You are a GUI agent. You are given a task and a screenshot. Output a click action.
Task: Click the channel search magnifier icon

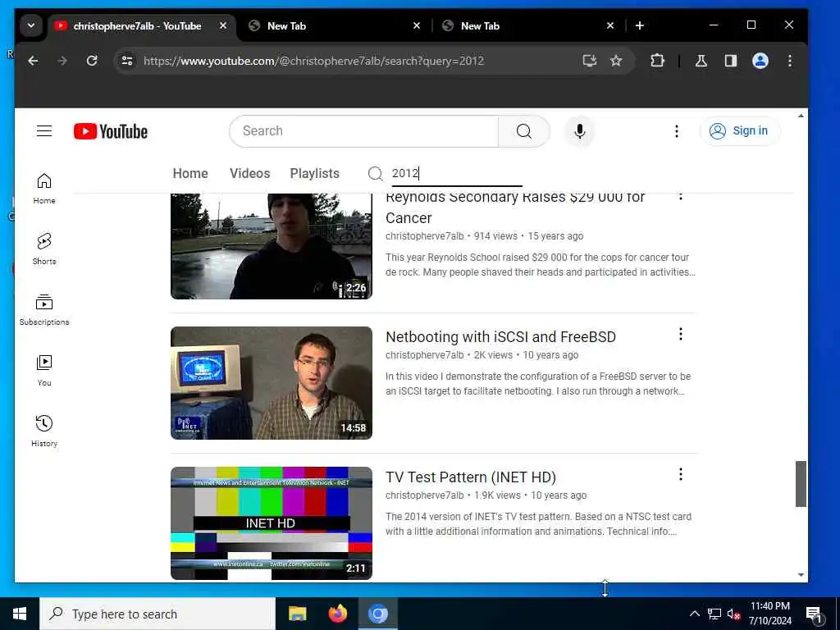pyautogui.click(x=376, y=174)
